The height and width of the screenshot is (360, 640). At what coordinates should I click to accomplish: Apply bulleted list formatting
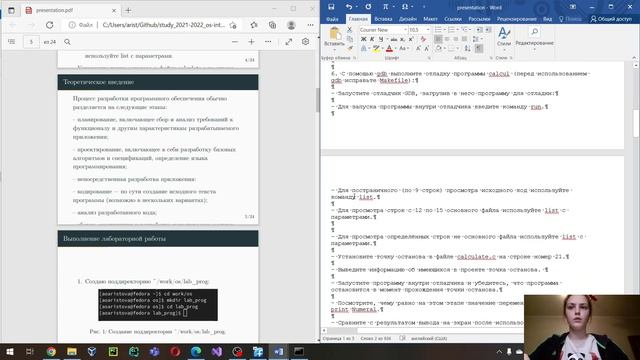coord(438,30)
